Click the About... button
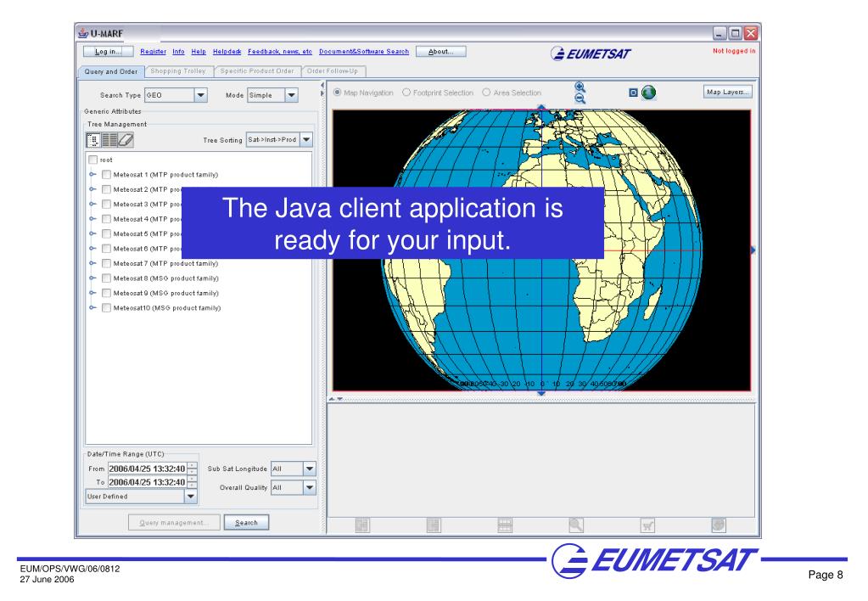 pos(440,52)
